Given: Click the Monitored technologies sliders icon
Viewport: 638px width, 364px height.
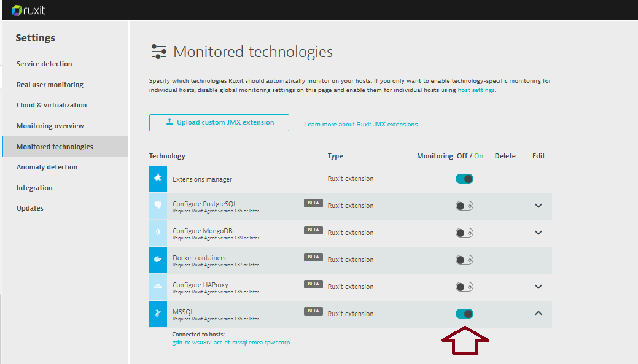Looking at the screenshot, I should (158, 52).
